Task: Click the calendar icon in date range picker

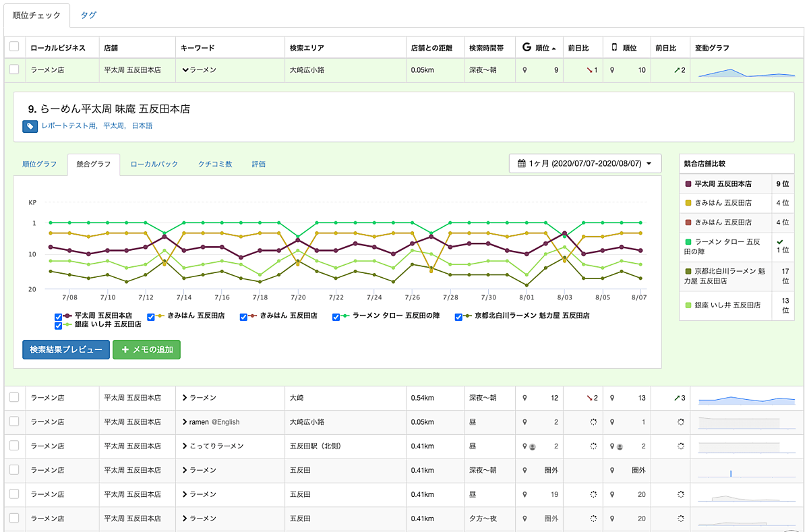Action: [521, 164]
